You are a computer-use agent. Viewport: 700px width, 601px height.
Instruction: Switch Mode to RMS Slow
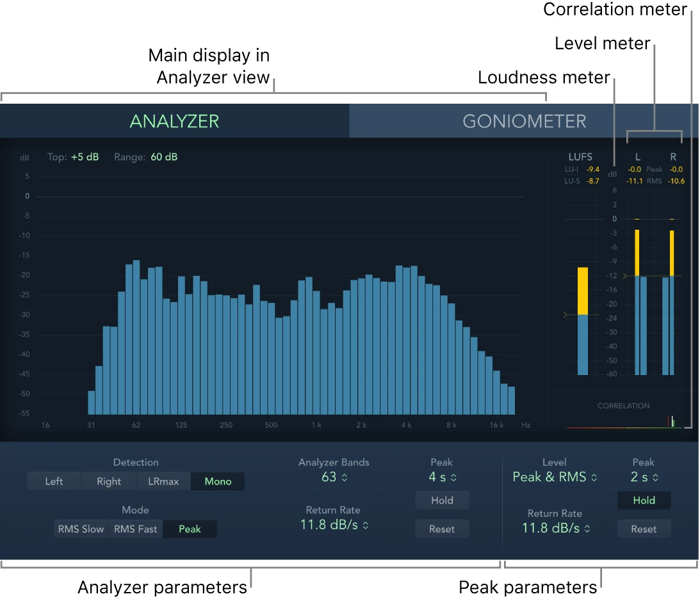coord(81,529)
